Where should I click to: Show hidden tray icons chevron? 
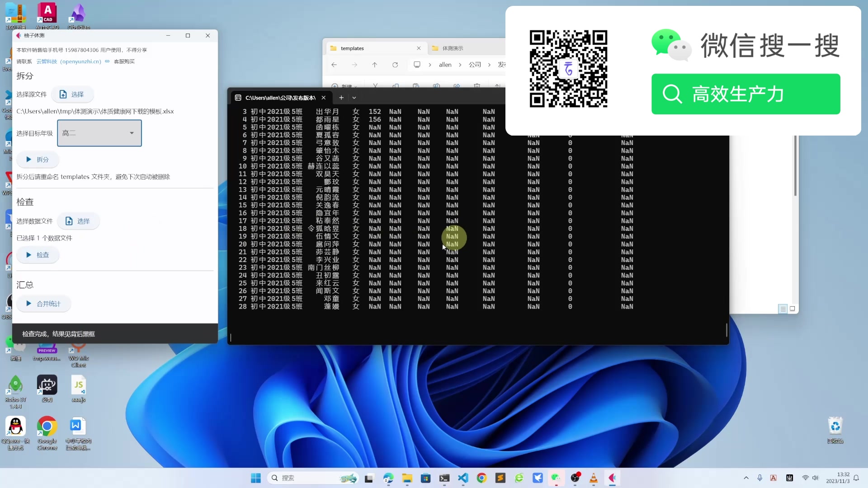pos(746,478)
